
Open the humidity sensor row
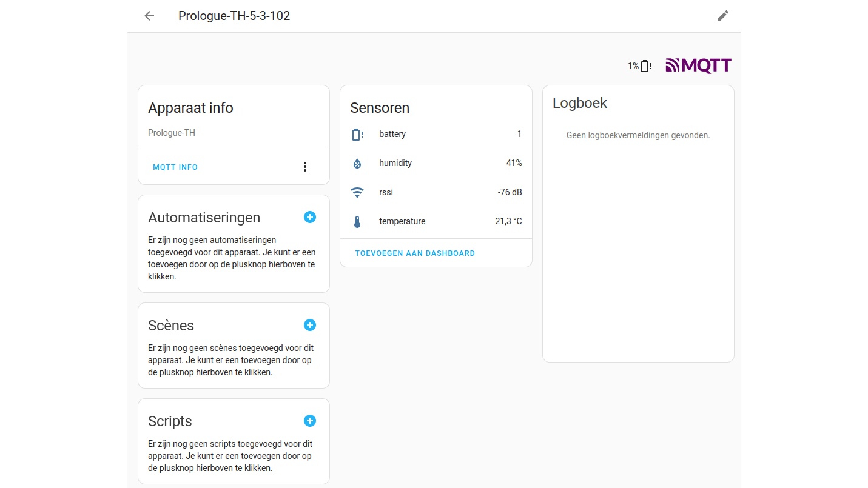(436, 163)
